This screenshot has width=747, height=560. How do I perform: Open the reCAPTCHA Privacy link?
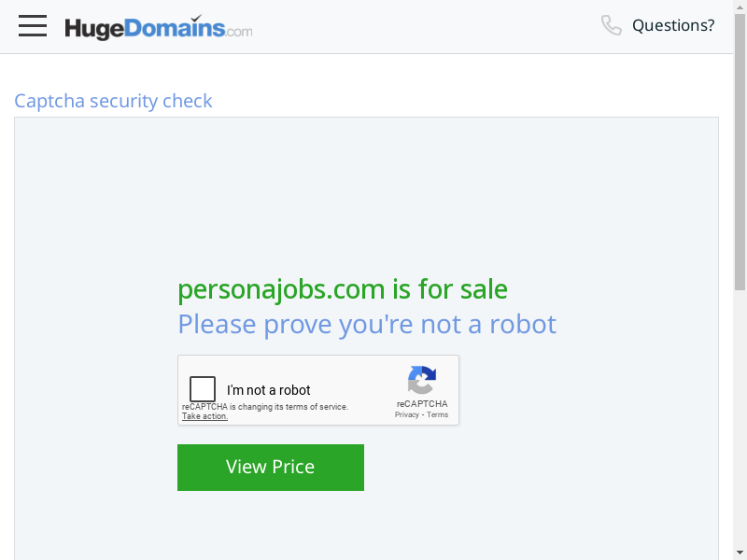point(406,414)
